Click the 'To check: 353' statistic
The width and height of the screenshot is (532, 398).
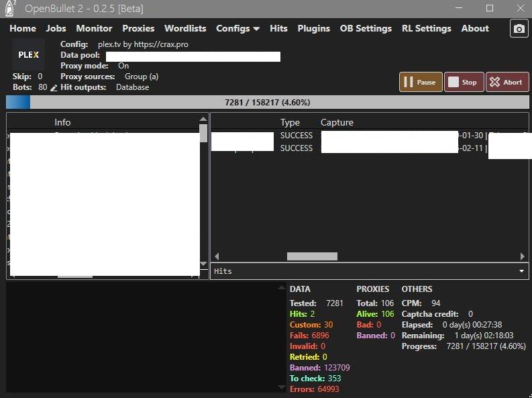(315, 379)
